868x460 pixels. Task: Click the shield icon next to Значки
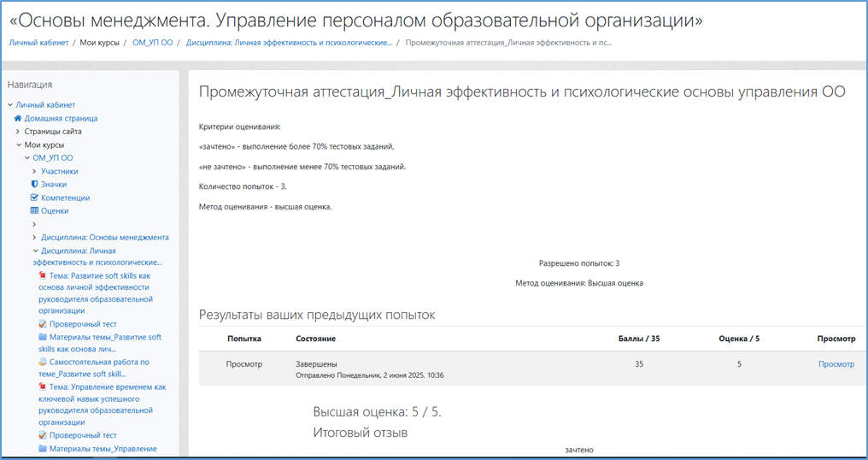point(34,185)
